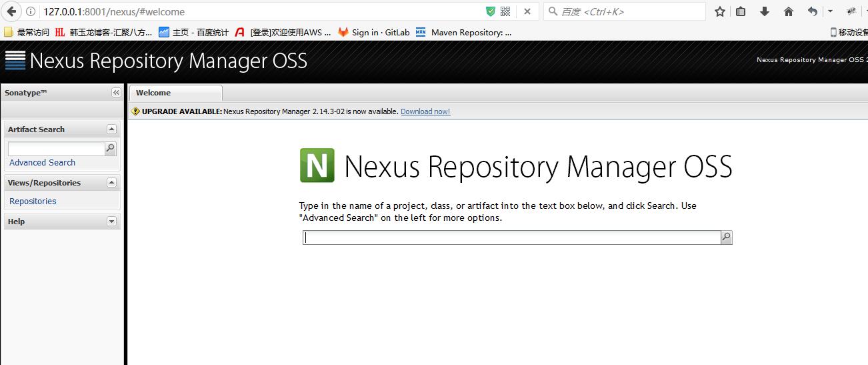The width and height of the screenshot is (868, 365).
Task: Open the AWS login bookmark
Action: (283, 32)
